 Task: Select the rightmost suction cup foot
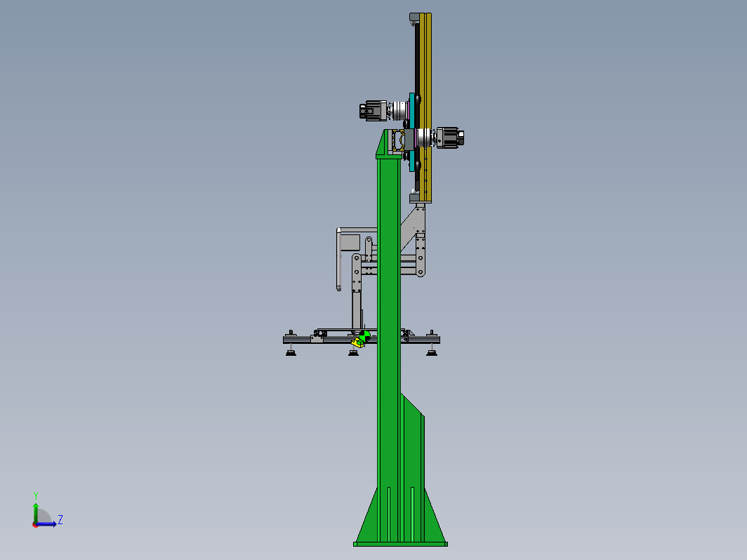432,352
